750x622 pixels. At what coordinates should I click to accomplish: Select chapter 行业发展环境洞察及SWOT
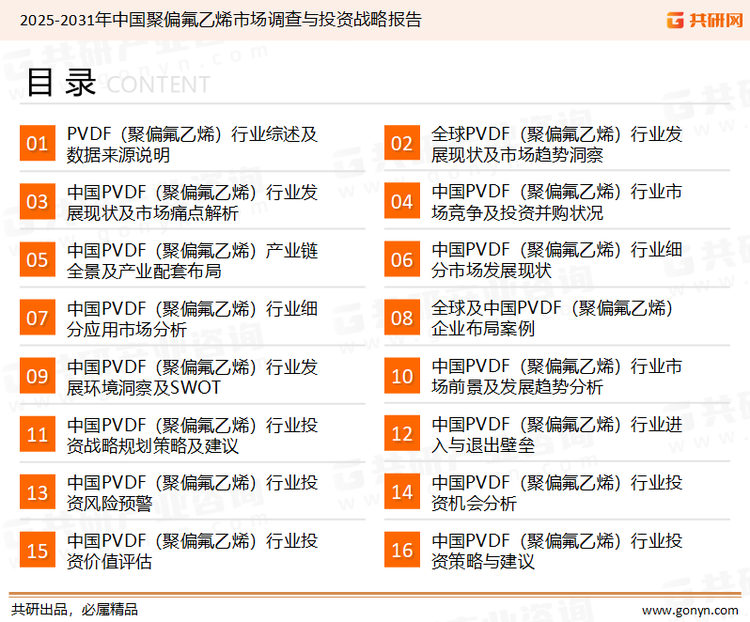pos(192,377)
